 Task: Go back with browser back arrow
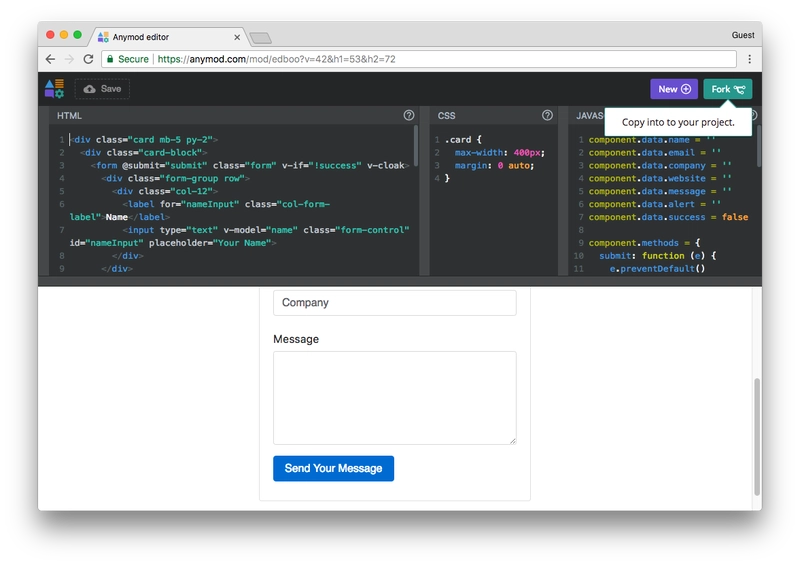pyautogui.click(x=50, y=59)
